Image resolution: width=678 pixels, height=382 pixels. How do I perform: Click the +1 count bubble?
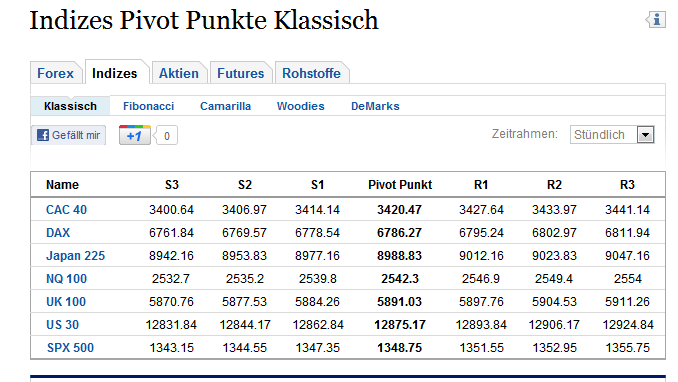coord(166,136)
